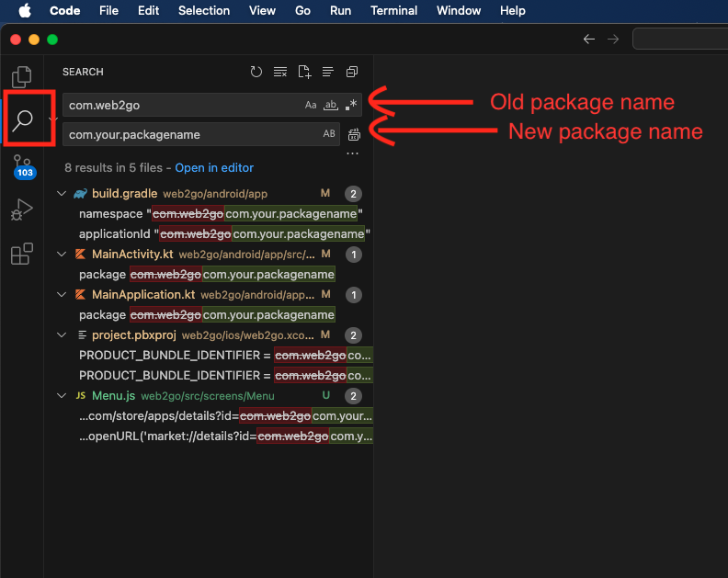Toggle Preserve Case in replace field
Image resolution: width=728 pixels, height=578 pixels.
pos(329,134)
